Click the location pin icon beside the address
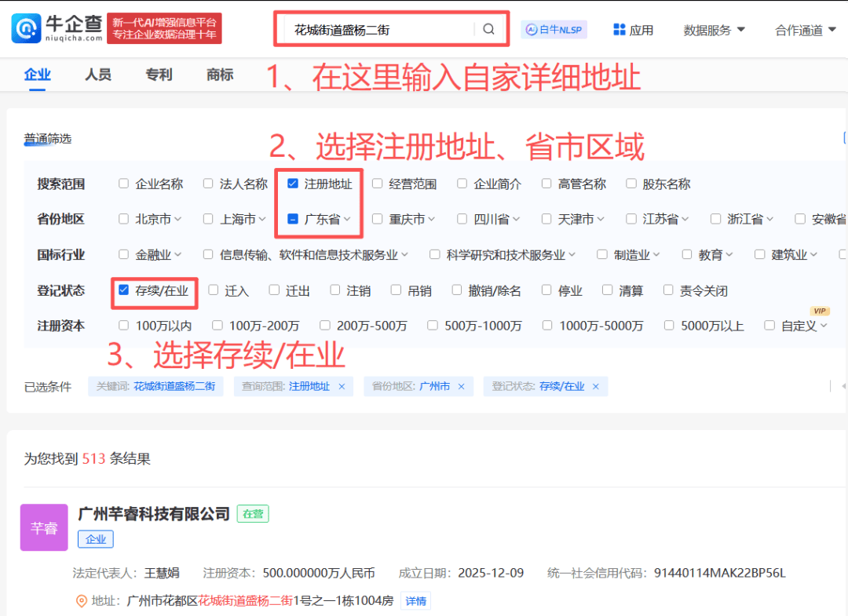The width and height of the screenshot is (848, 616). 81,601
